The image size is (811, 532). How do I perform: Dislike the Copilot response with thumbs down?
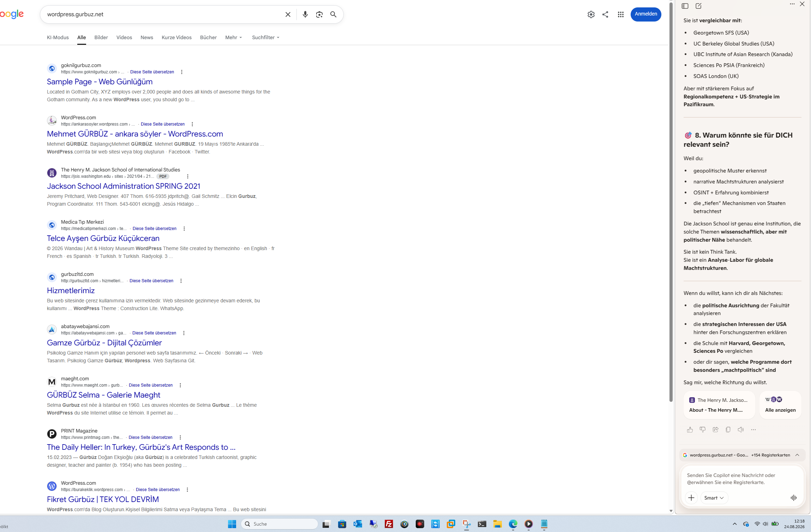click(703, 430)
